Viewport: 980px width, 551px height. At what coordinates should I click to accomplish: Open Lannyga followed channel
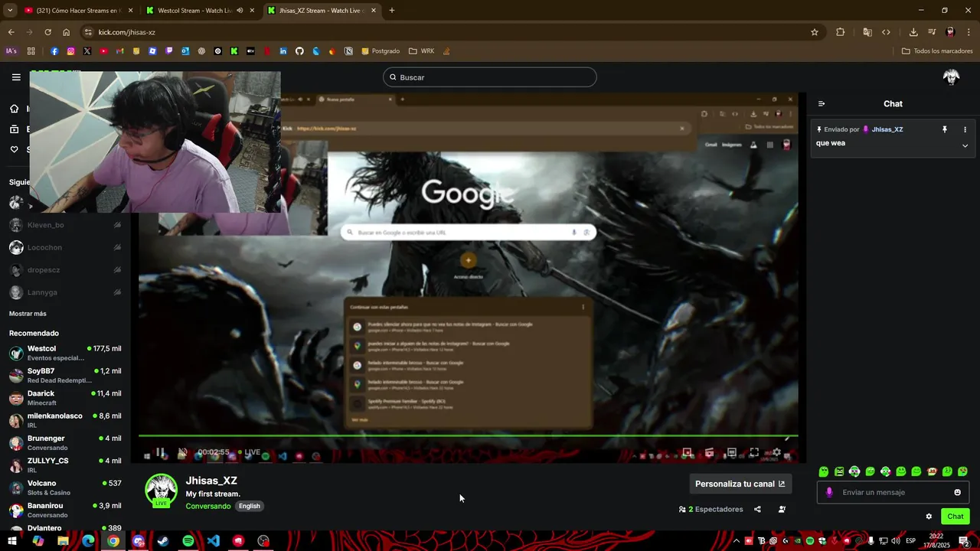coord(65,292)
